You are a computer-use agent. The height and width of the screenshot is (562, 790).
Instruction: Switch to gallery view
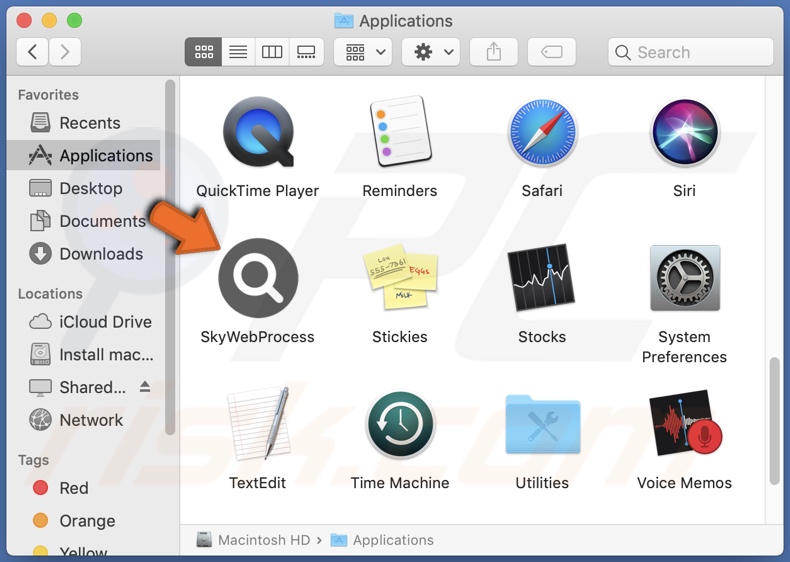[x=306, y=52]
